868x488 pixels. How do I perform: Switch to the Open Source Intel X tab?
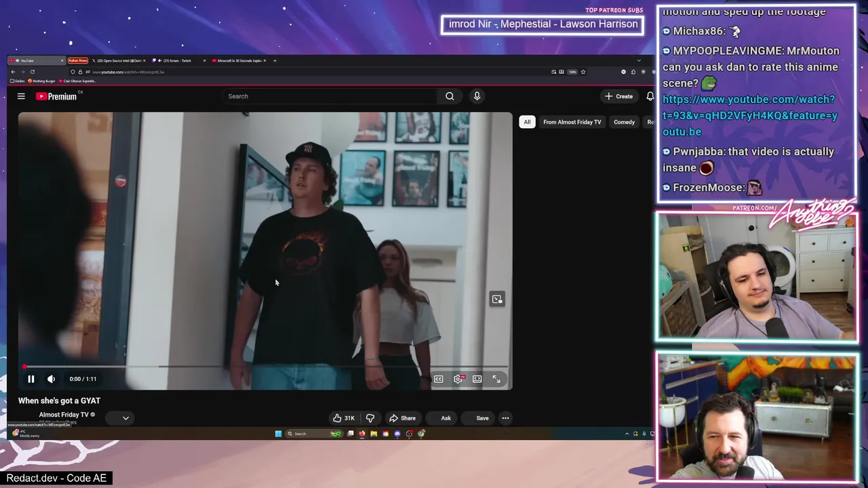pos(117,60)
